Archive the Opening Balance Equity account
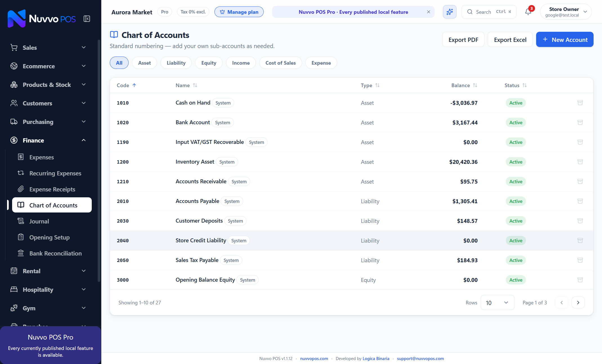This screenshot has height=364, width=602. pos(580,280)
